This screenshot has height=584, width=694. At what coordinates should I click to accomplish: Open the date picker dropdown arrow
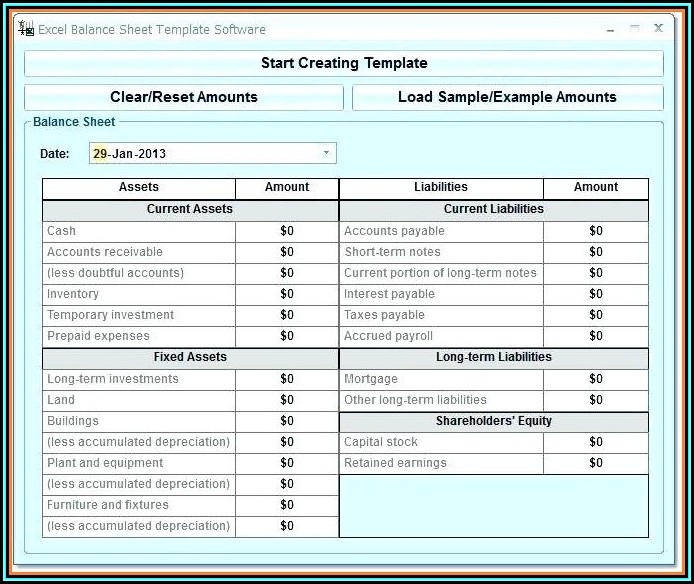click(326, 153)
